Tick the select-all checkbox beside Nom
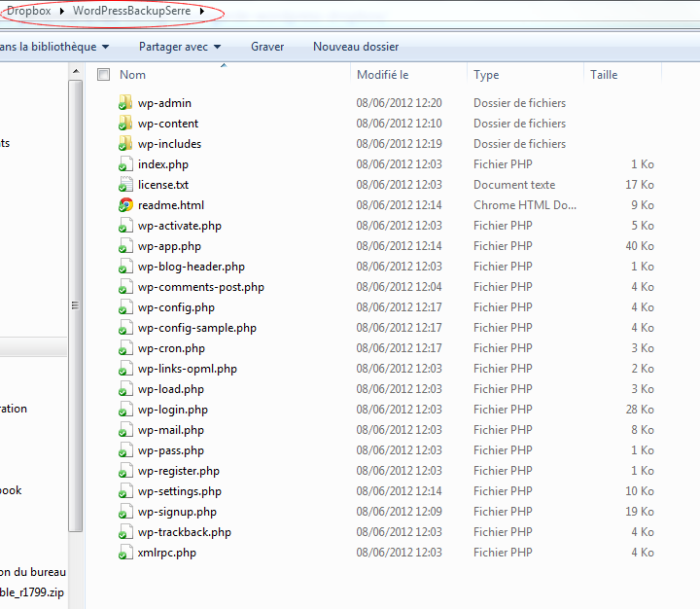 (104, 75)
